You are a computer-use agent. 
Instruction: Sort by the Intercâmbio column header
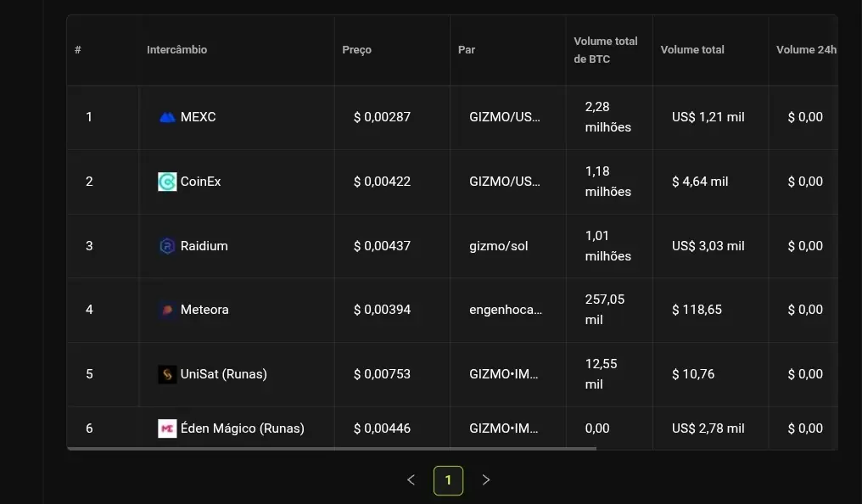[177, 49]
